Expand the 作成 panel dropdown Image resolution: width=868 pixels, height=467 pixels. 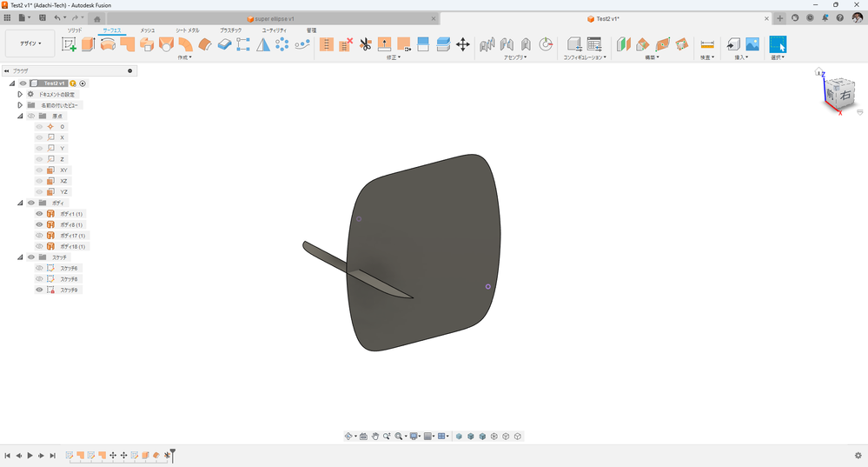tap(184, 57)
